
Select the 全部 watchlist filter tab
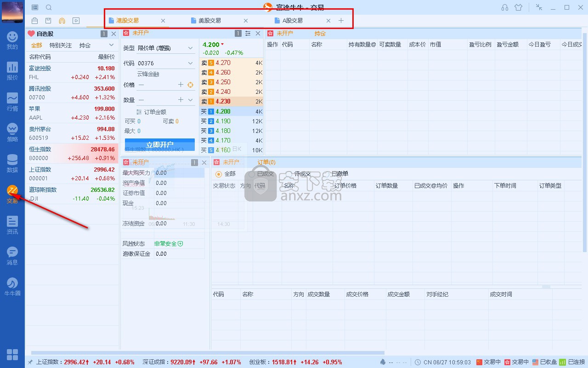click(x=36, y=46)
